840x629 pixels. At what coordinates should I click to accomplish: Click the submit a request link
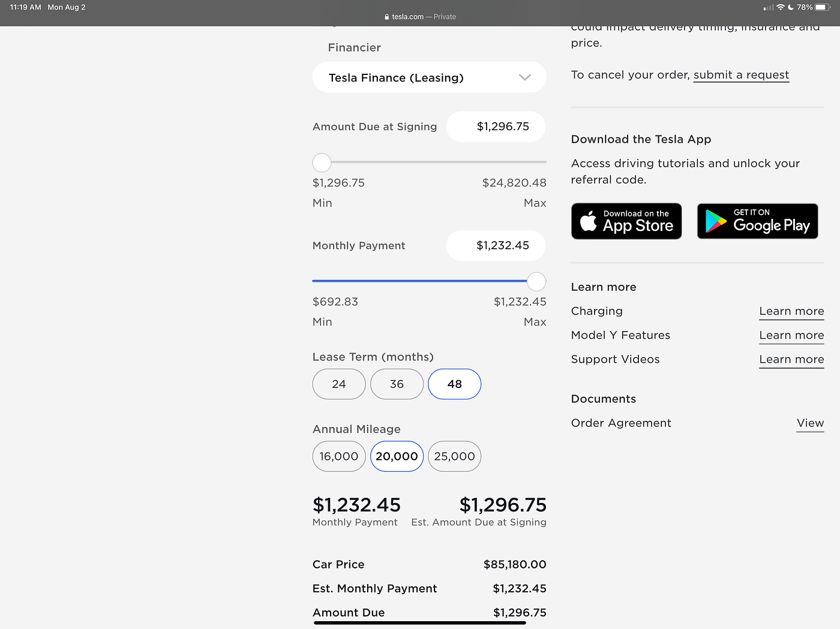(741, 75)
